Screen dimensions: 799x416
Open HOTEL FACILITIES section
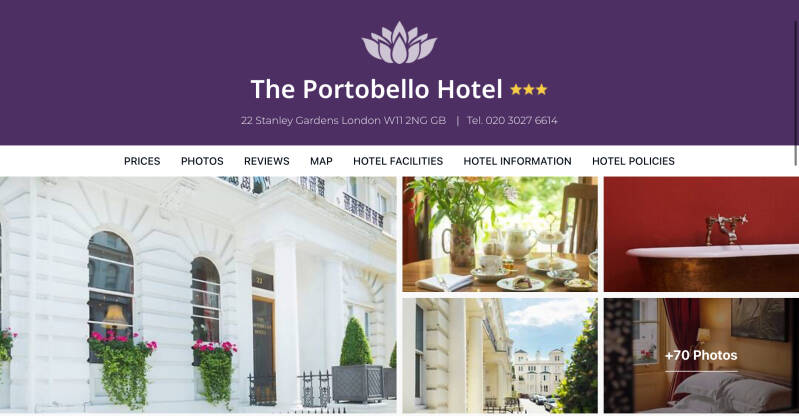click(398, 161)
